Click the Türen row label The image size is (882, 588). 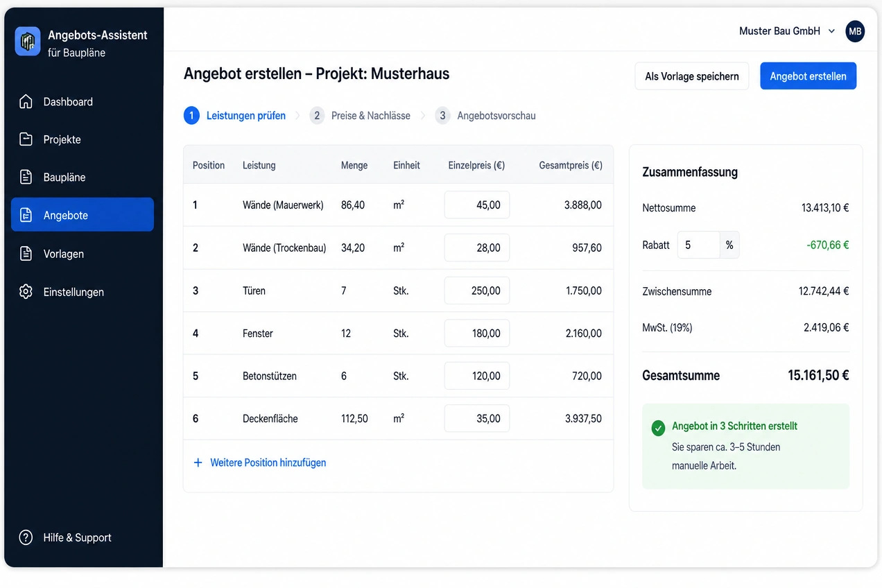(254, 291)
